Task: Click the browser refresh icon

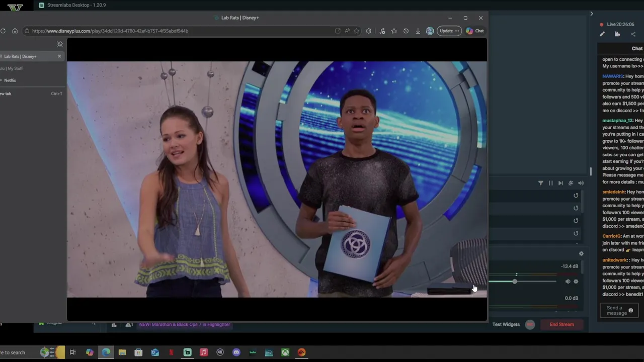Action: point(3,31)
